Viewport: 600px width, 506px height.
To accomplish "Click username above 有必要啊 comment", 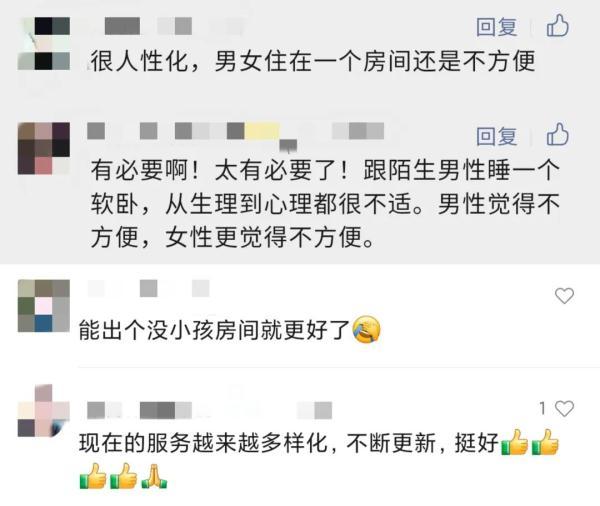I will 236,131.
